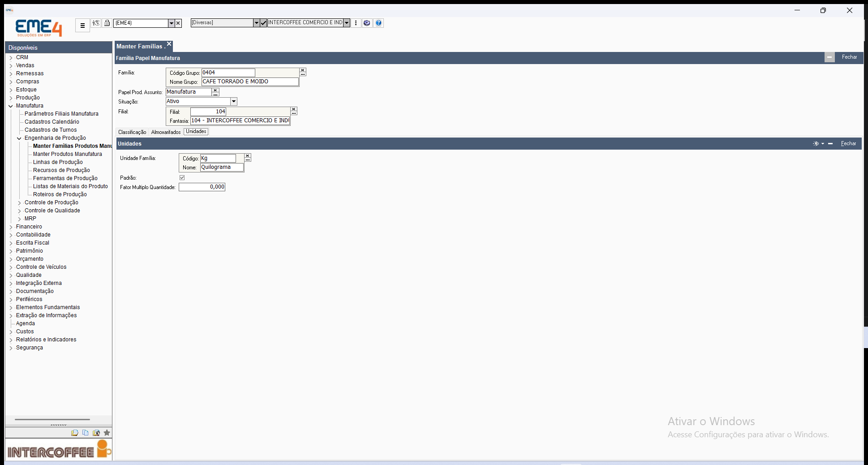Switch to the Classificação tab
The image size is (868, 465).
(x=132, y=132)
